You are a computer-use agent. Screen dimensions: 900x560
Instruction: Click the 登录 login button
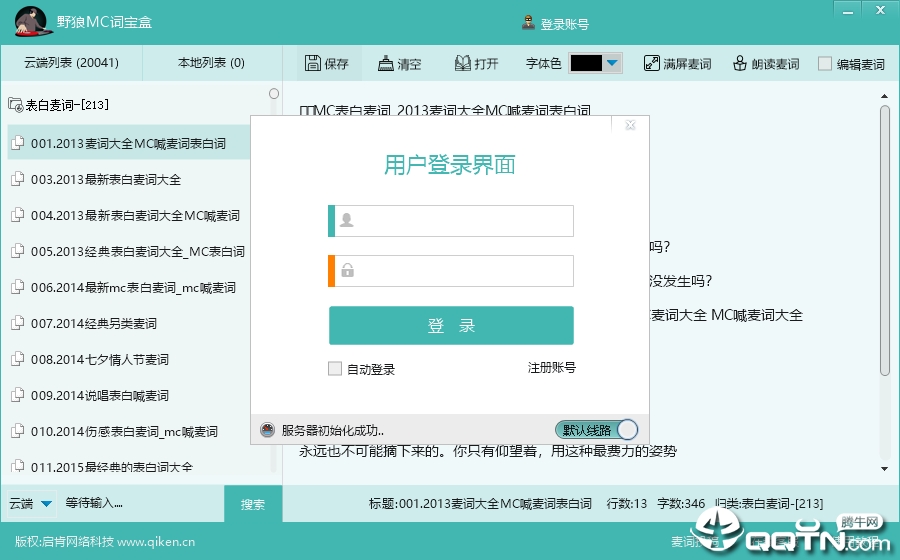coord(451,325)
